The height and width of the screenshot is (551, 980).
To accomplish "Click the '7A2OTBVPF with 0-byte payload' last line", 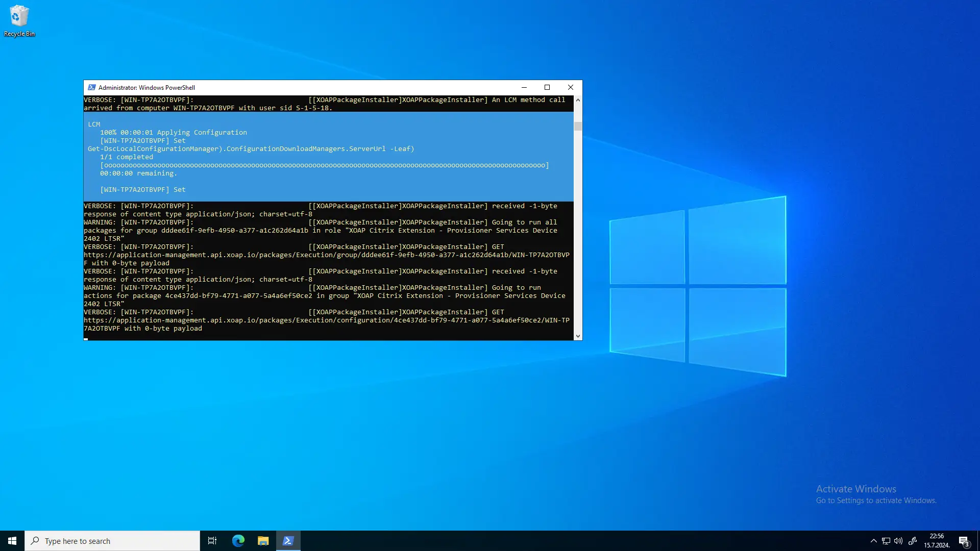I will coord(143,329).
